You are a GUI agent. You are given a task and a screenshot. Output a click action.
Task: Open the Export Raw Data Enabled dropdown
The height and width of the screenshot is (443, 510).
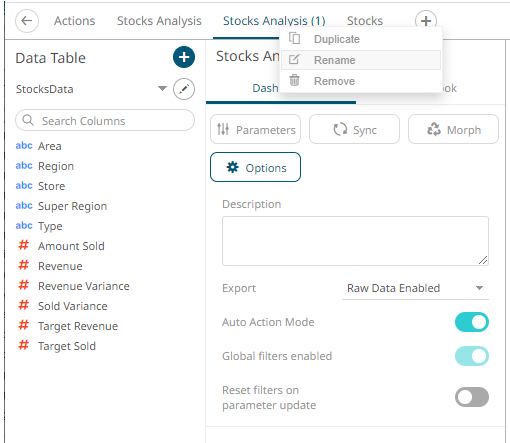tap(415, 288)
